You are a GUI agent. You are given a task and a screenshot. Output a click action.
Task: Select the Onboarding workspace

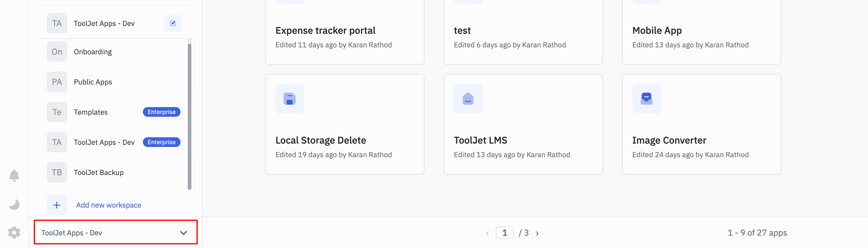[93, 52]
